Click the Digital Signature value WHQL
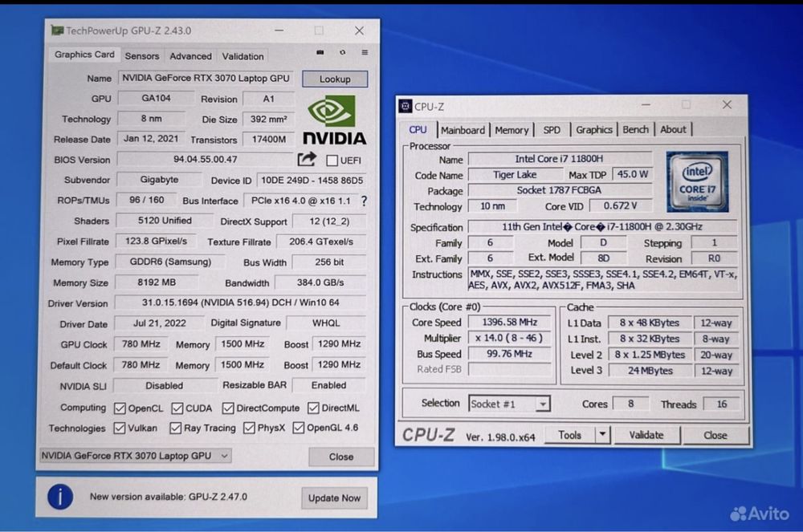 coord(326,323)
